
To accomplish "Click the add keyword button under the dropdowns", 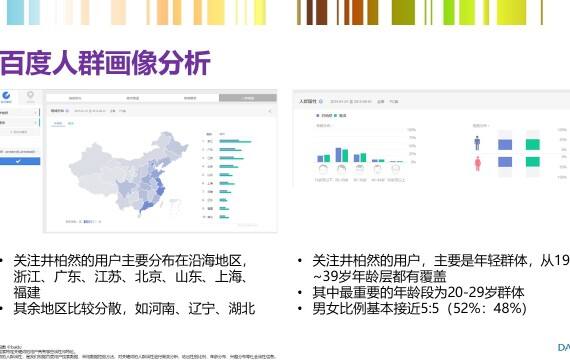I will click(19, 132).
